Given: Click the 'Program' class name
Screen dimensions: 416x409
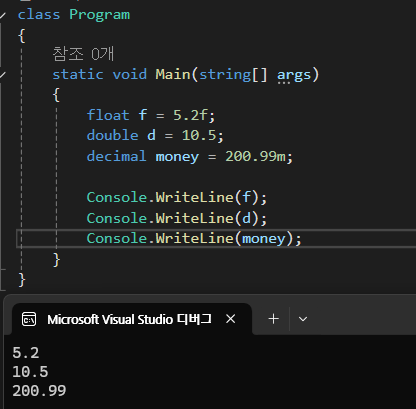Looking at the screenshot, I should (x=99, y=15).
